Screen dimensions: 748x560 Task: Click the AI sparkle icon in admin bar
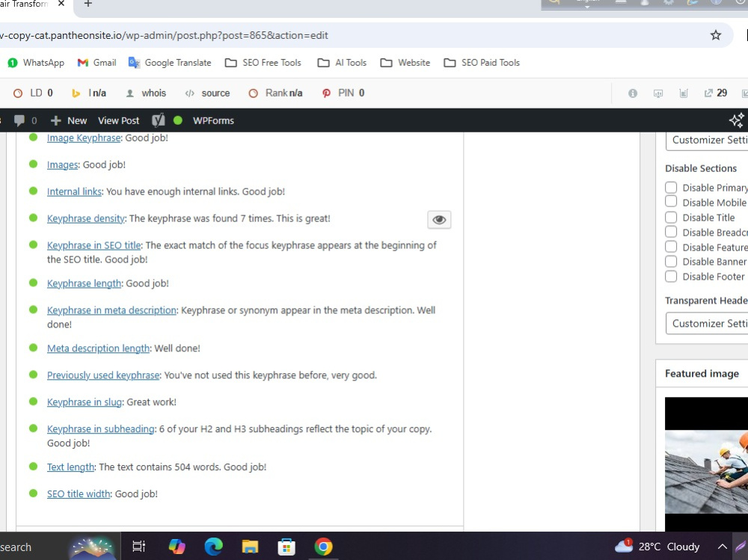tap(736, 120)
